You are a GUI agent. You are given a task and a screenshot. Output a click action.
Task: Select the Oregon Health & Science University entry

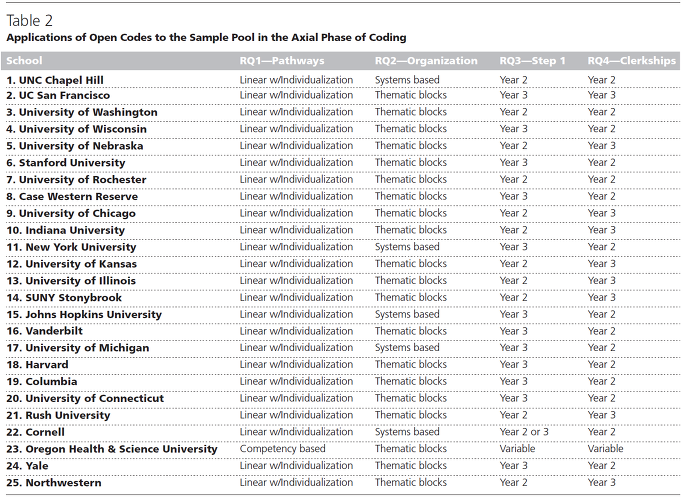112,449
